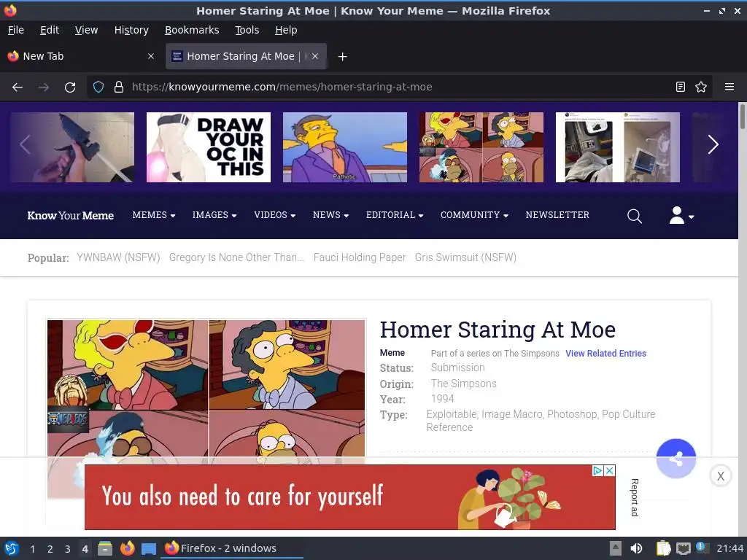Screen dimensions: 747x560
Task: Open tracking protection shield icon
Action: coord(98,87)
